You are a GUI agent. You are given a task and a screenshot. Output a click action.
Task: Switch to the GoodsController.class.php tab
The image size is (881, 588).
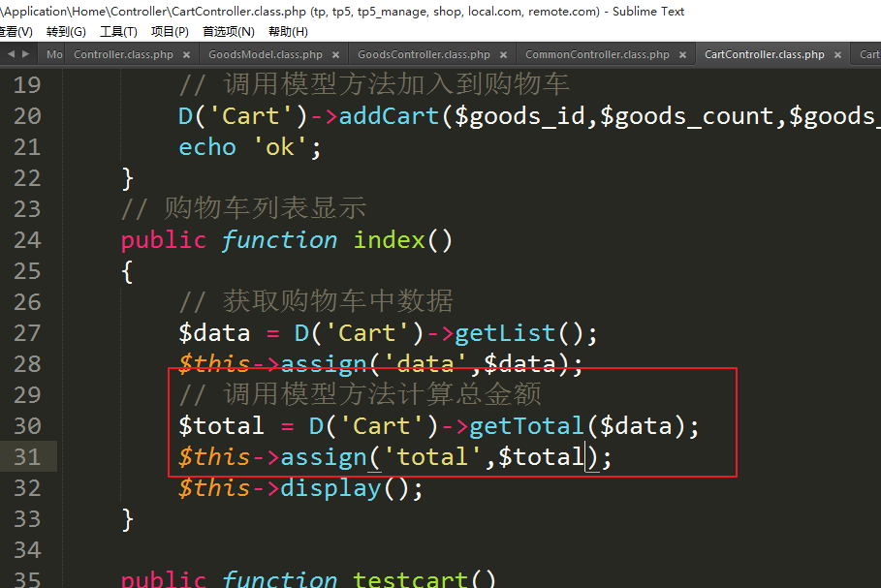tap(424, 55)
